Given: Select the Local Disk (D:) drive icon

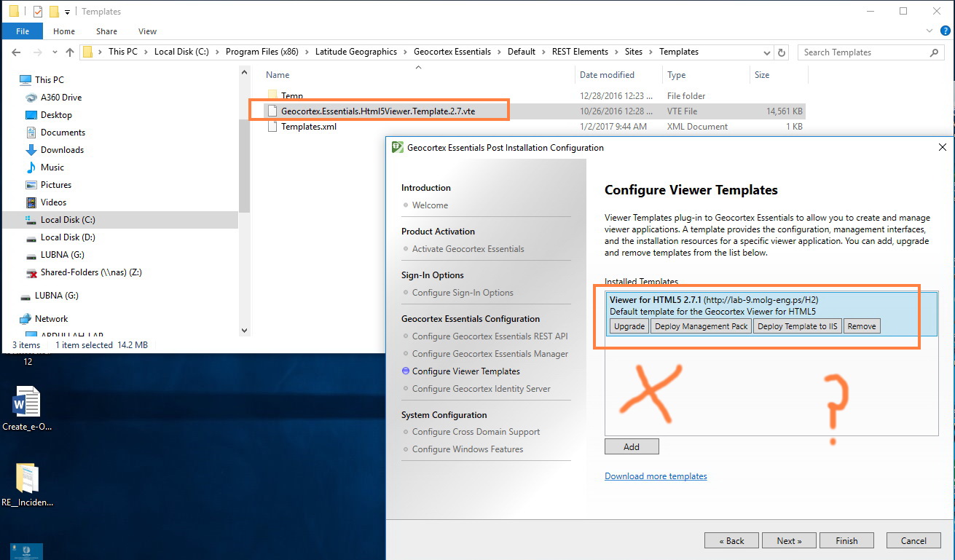Looking at the screenshot, I should [31, 237].
